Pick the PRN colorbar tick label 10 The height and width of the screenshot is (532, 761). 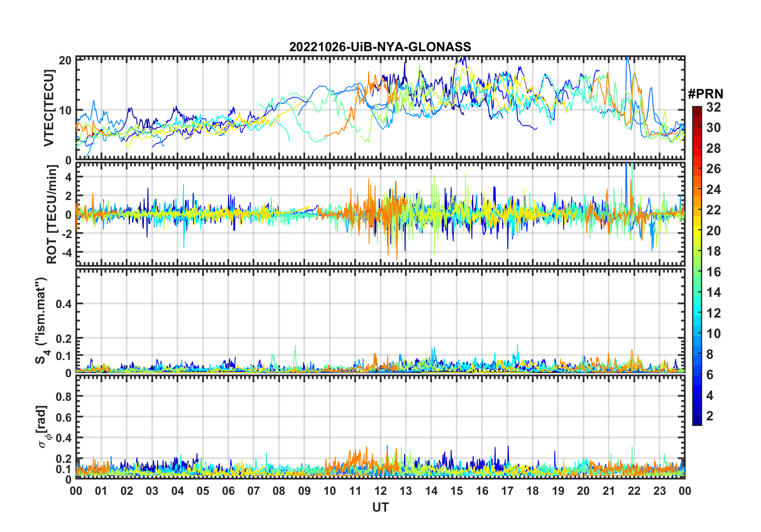click(x=713, y=334)
